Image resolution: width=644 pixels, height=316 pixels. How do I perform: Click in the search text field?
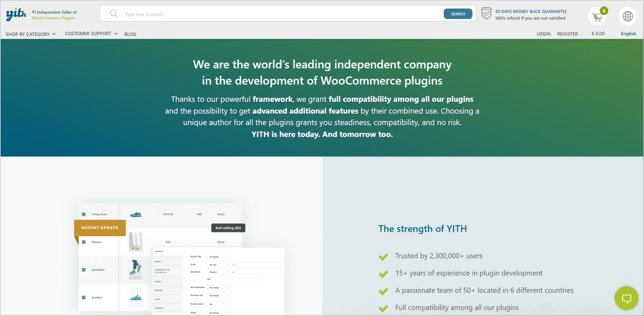coord(282,14)
